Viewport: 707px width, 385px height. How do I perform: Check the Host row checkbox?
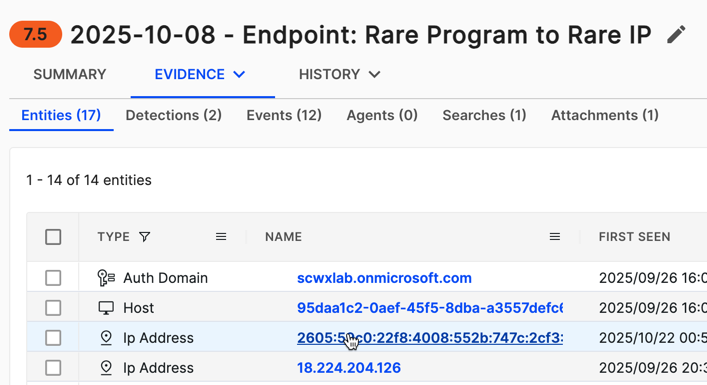[x=53, y=308]
